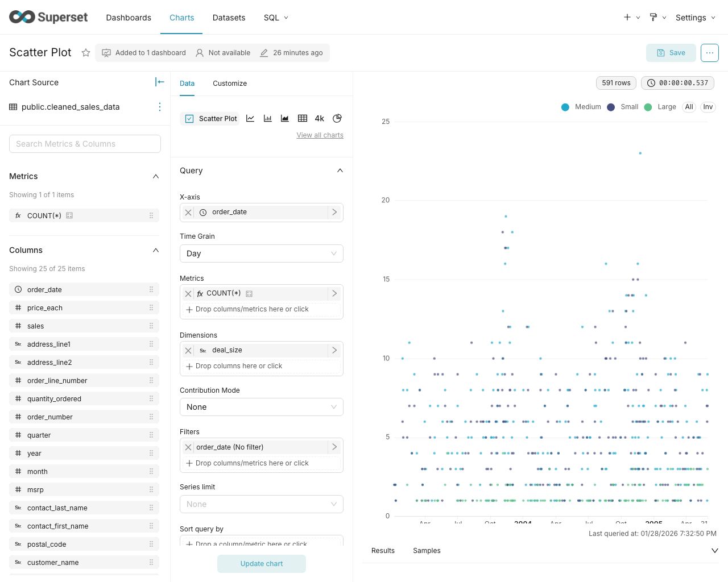Select the pie chart type icon
728x582 pixels.
(337, 118)
